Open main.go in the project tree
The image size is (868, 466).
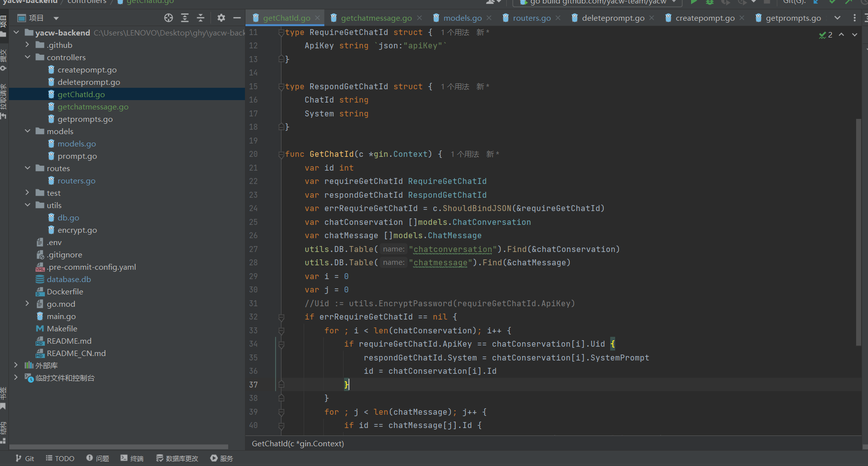pyautogui.click(x=61, y=316)
